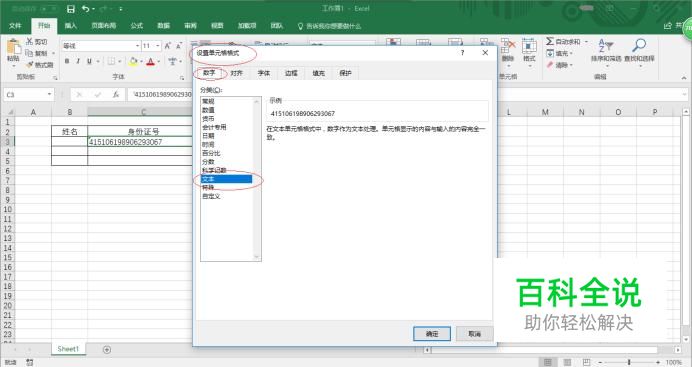Click the Clear (清除) eraser icon
The image size is (692, 367).
coord(550,65)
